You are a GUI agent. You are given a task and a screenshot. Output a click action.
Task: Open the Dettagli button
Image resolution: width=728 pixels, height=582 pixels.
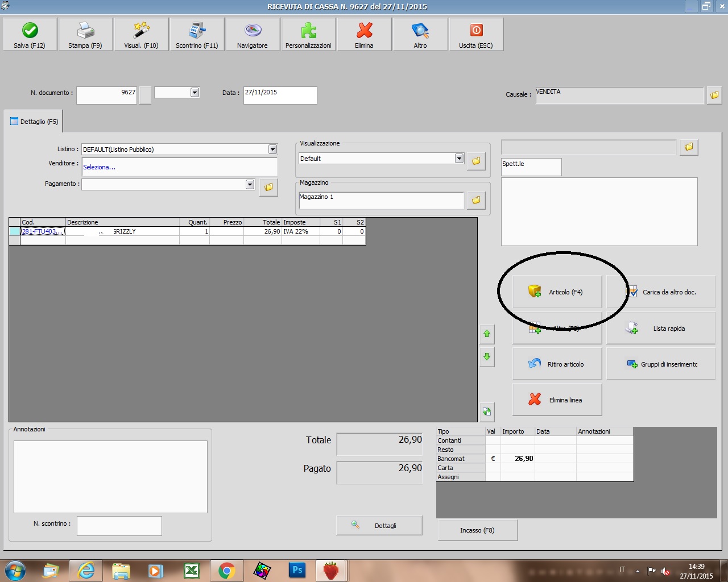379,526
